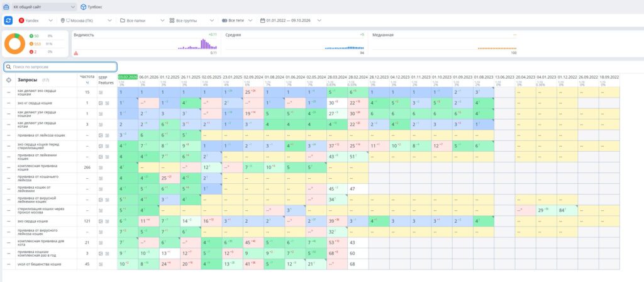Click position 84 in 01.12.2022 column

pos(562,210)
